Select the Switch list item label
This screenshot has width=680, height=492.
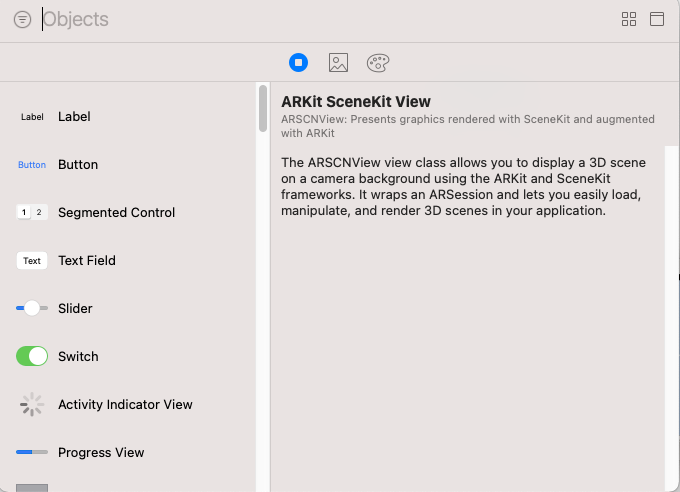[78, 357]
